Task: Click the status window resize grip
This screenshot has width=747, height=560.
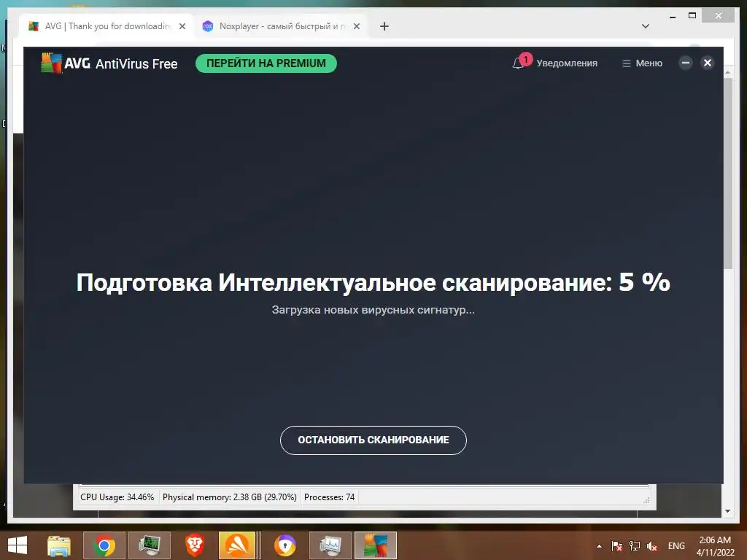Action: click(x=646, y=500)
